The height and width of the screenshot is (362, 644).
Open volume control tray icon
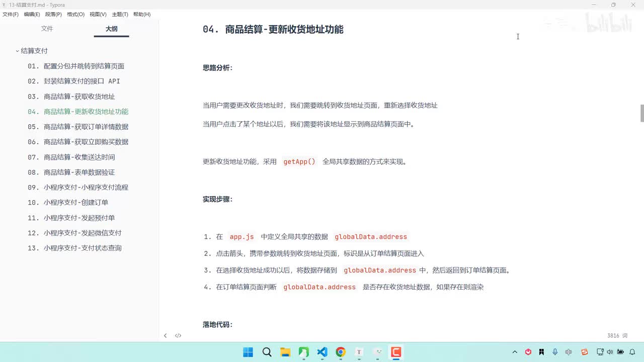pos(610,352)
